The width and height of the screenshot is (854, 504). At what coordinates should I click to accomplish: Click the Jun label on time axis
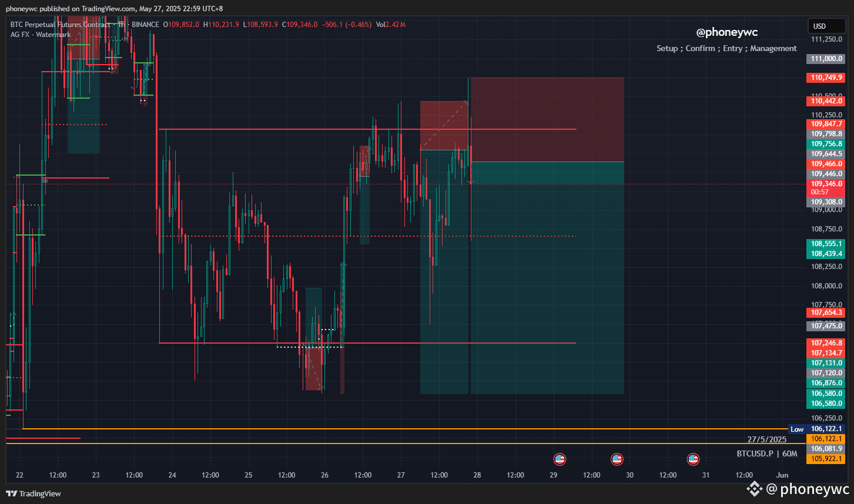[x=782, y=475]
